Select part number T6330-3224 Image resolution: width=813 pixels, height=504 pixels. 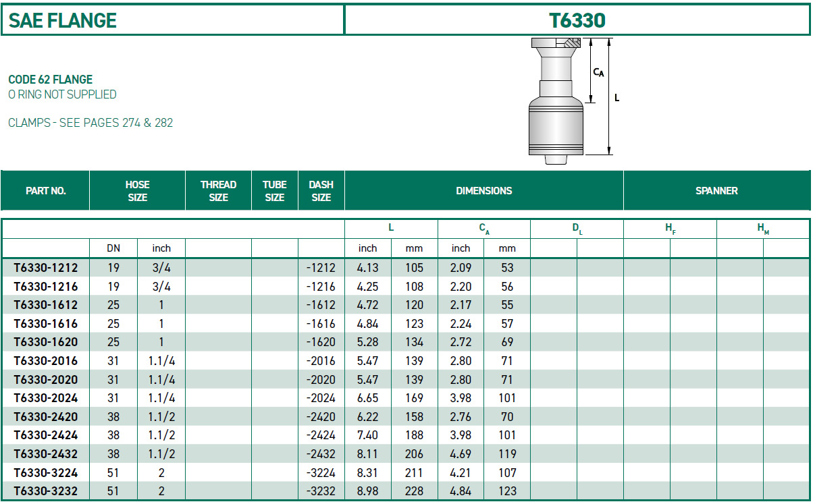46,473
